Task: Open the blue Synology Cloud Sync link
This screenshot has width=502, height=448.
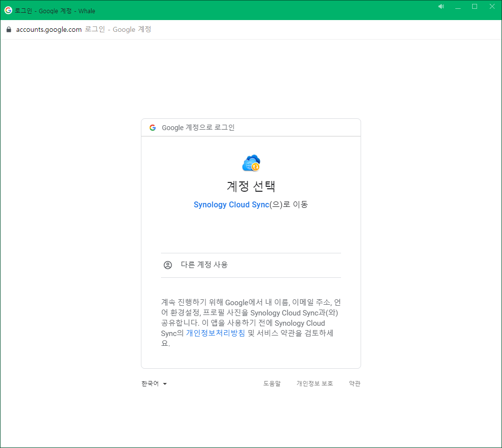Action: [x=231, y=205]
